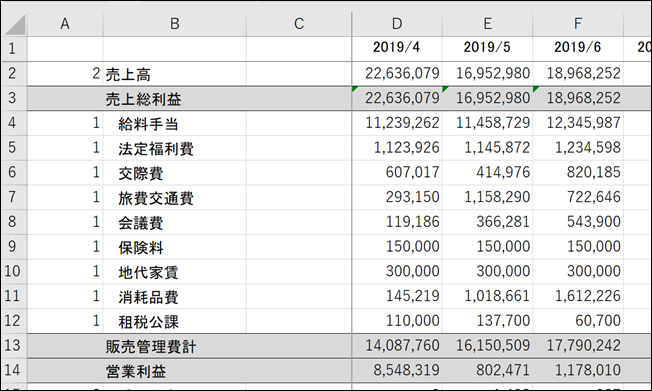Select the 交際費 cell
652x391 pixels.
click(174, 172)
